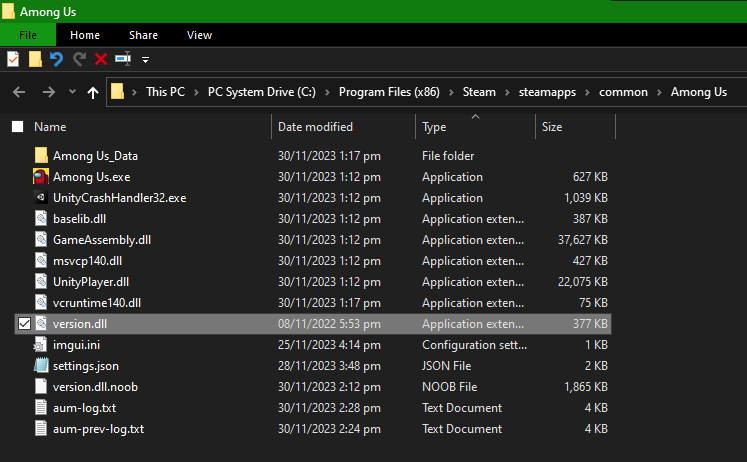Click the Back navigation arrow

[19, 92]
